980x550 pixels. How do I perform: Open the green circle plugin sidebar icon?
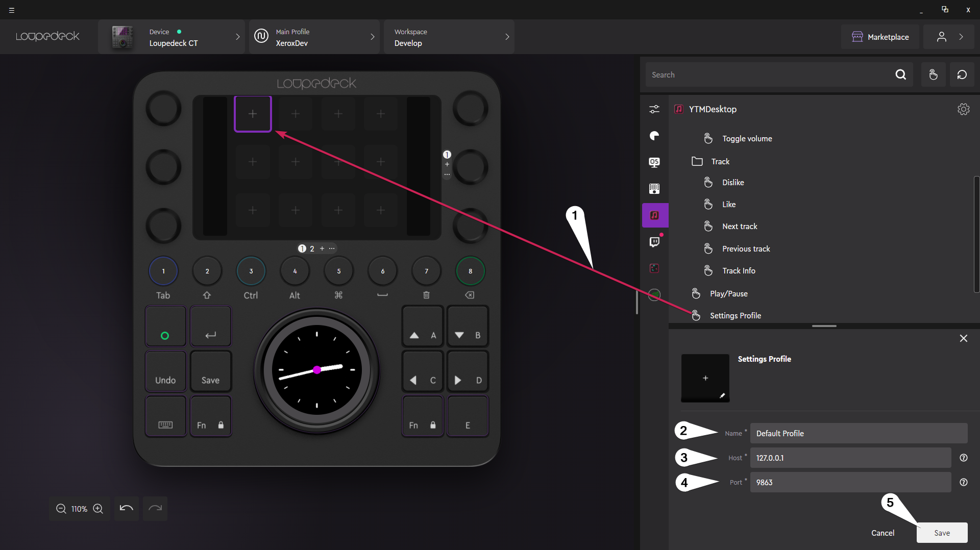pyautogui.click(x=654, y=295)
